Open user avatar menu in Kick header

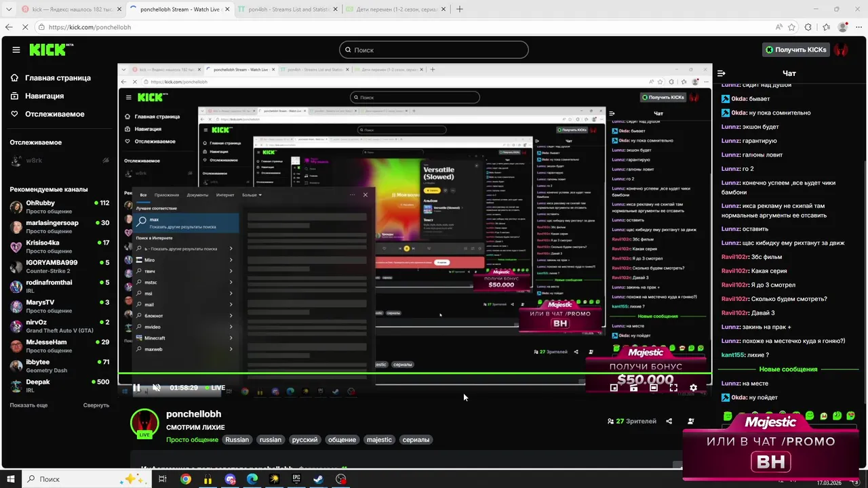pos(841,49)
